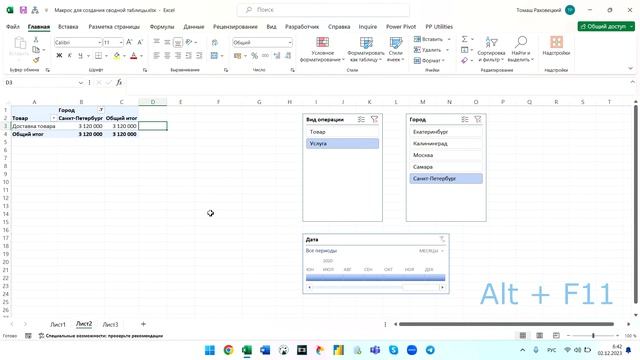Collapse the ribbon with chevron
The width and height of the screenshot is (640, 360).
click(x=630, y=69)
